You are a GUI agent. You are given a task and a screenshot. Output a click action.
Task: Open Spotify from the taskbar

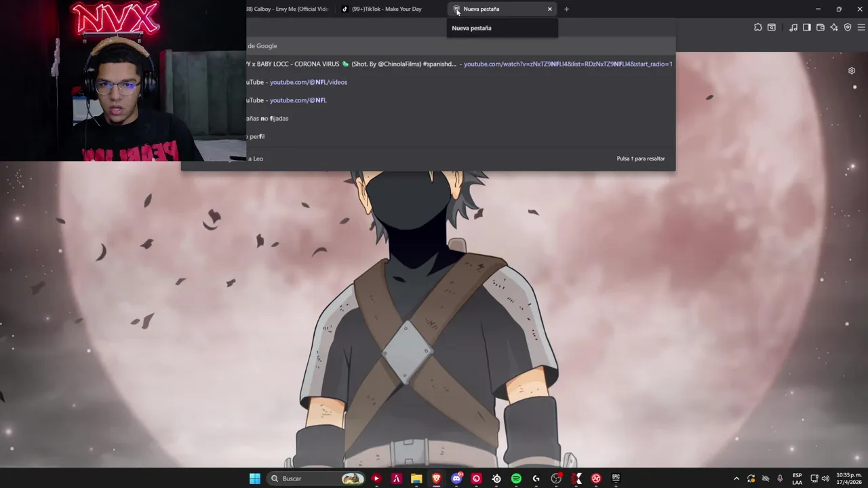(x=516, y=479)
